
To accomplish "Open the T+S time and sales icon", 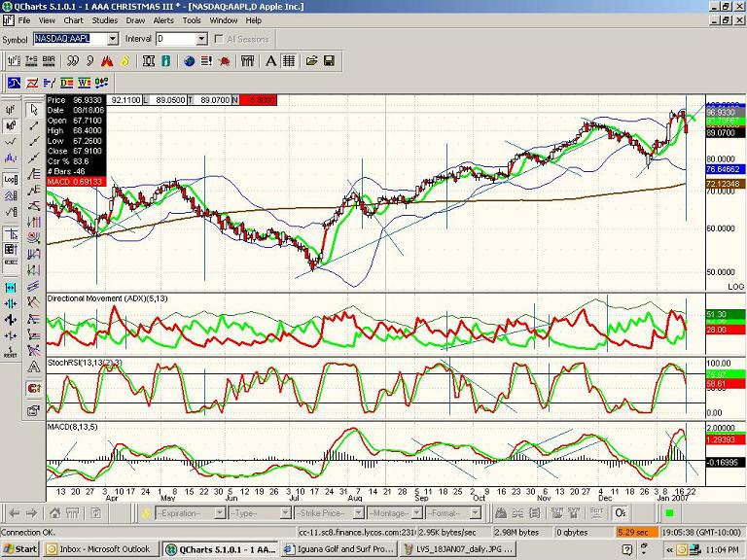I will pyautogui.click(x=31, y=61).
